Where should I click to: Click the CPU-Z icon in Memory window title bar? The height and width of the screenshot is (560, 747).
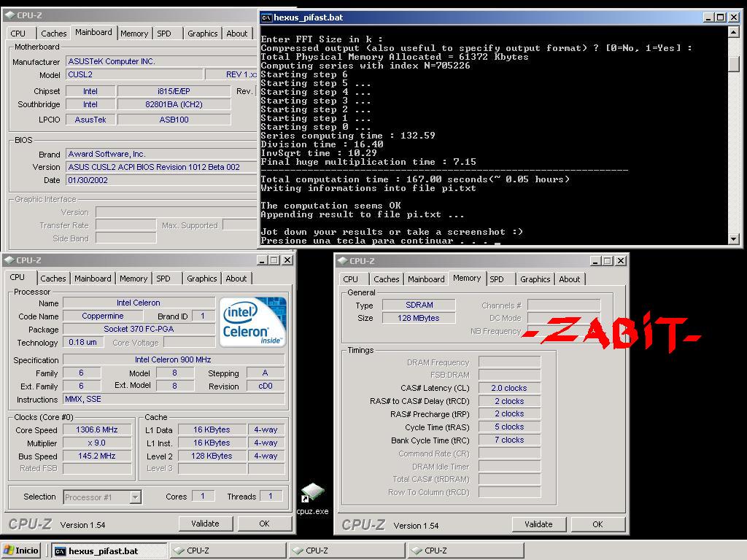(343, 261)
